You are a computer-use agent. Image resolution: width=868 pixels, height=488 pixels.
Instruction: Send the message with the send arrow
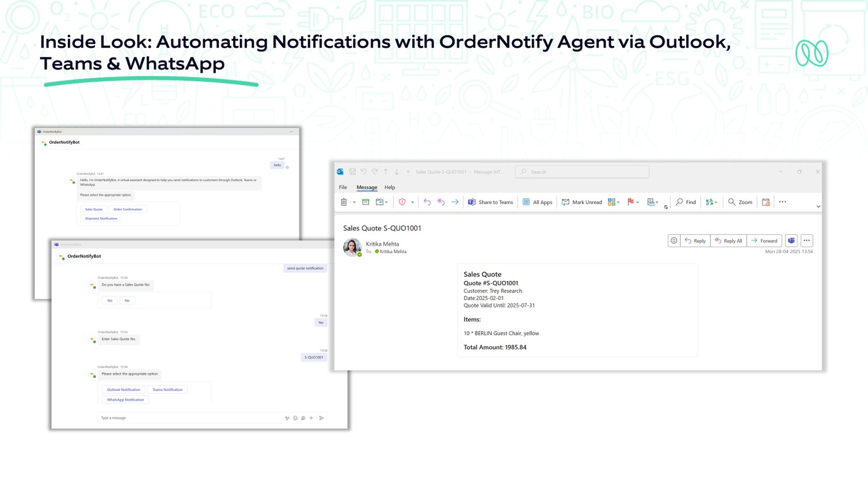[322, 418]
